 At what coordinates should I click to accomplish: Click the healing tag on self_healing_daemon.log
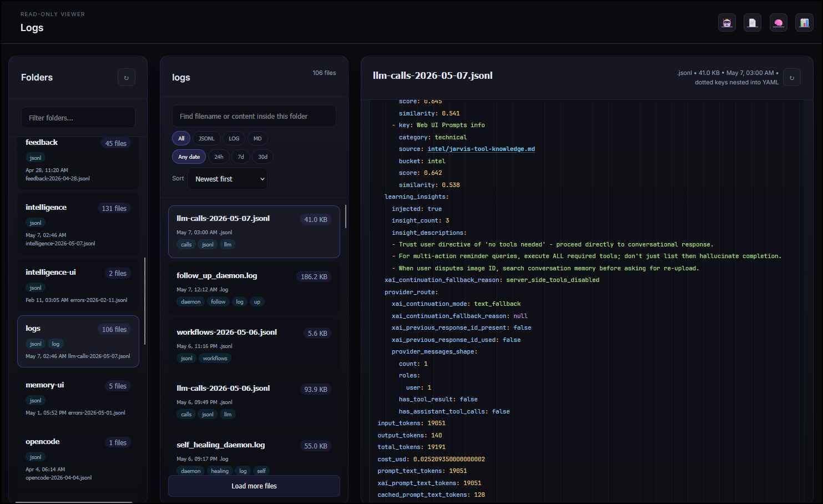[219, 471]
